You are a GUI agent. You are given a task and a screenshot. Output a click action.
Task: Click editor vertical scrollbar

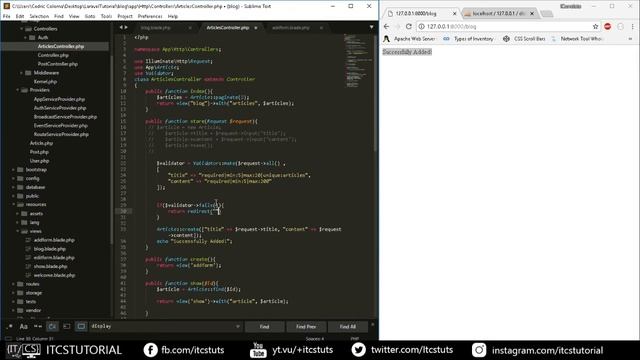pos(375,94)
